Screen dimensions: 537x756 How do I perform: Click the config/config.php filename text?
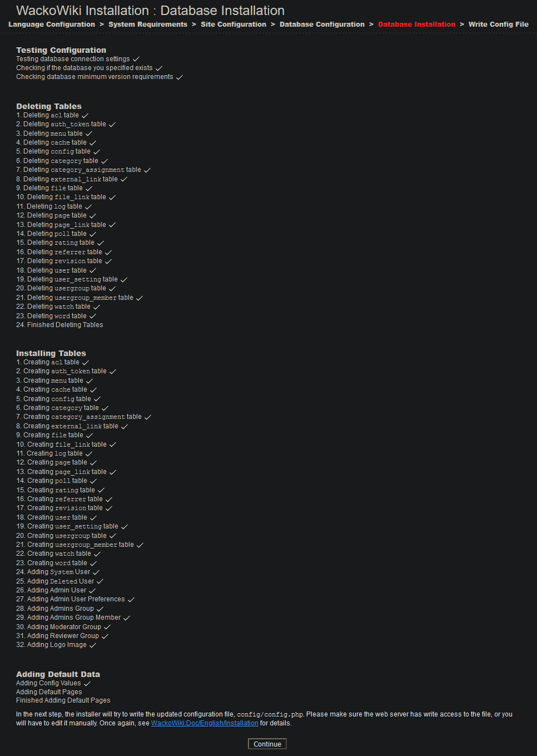[x=270, y=714]
